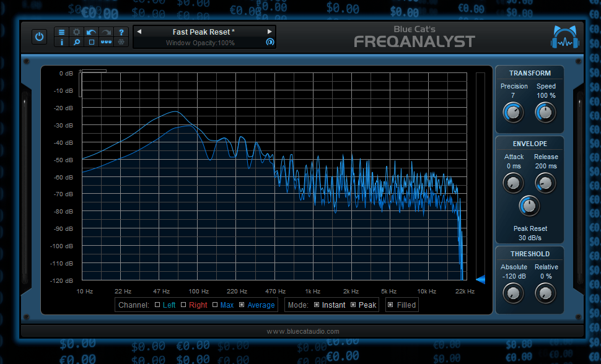Screen dimensions: 601x364
Task: Click the Precision knob
Action: (x=513, y=113)
